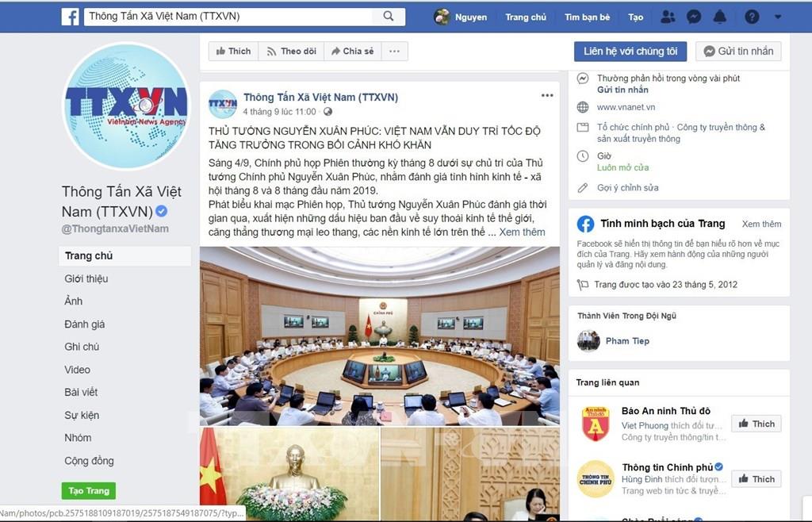Click the Facebook logo icon
This screenshot has width=812, height=522.
point(70,17)
